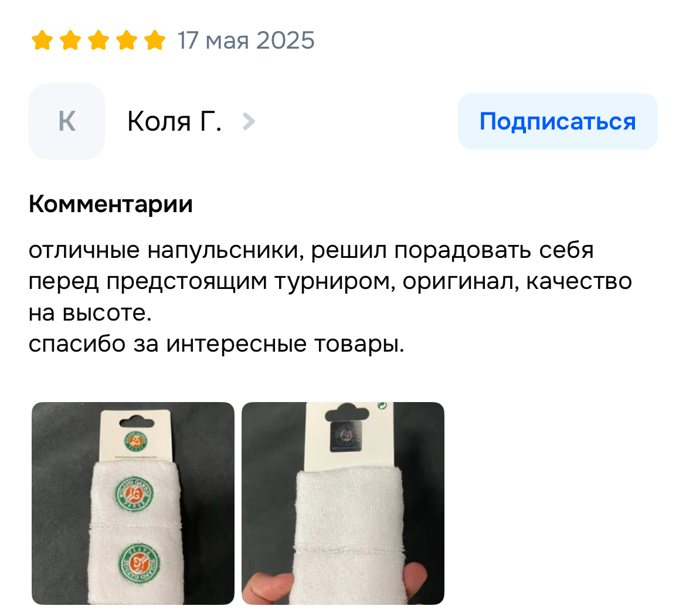Click the line спасибо за интересные товары
The image size is (686, 616).
(216, 343)
